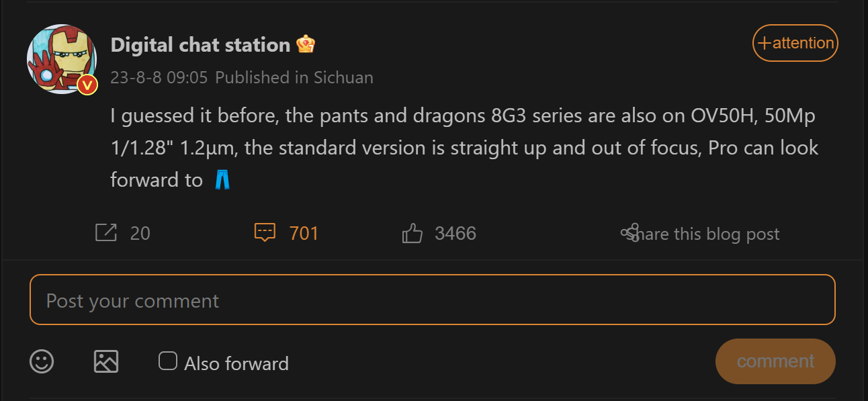Click the comment count 701
The image size is (868, 401).
tap(304, 233)
